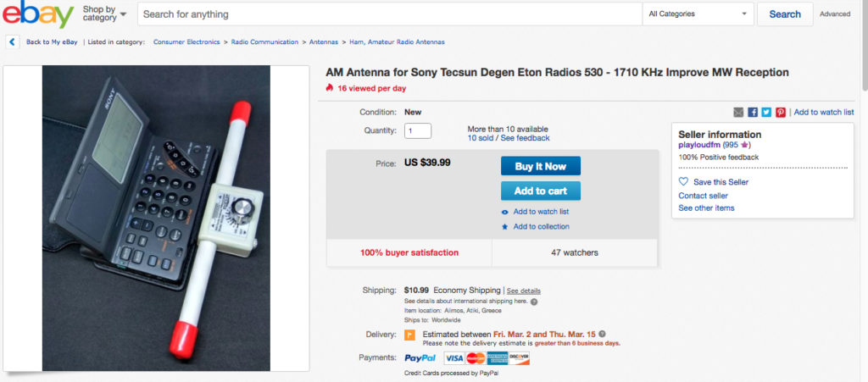Expand the All Categories search dropdown
This screenshot has height=382, width=868.
click(698, 14)
